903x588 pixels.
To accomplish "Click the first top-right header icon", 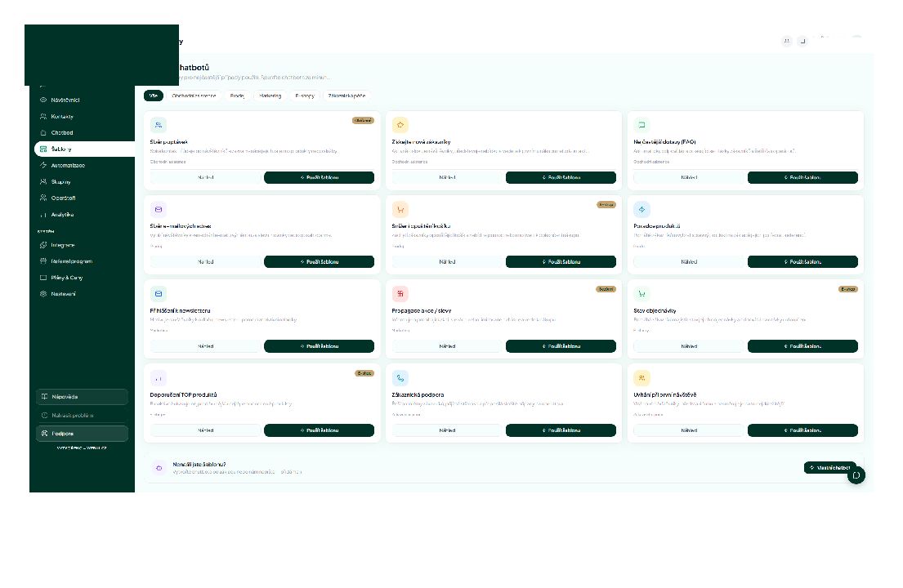I will [x=787, y=41].
